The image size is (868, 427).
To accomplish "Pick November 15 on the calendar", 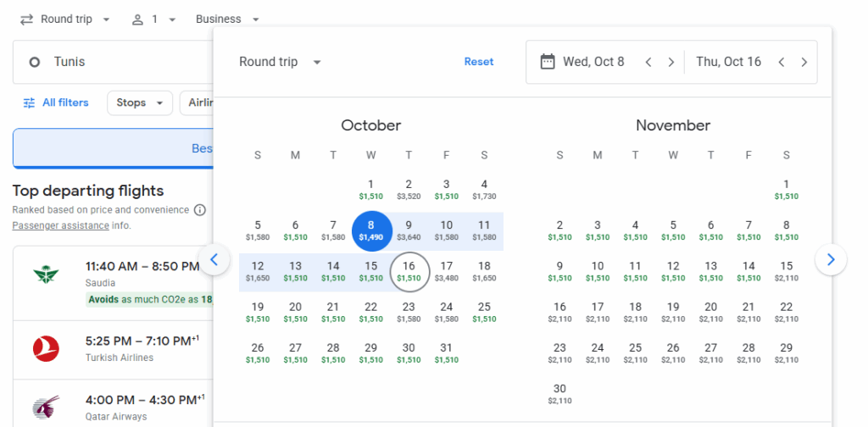I will pyautogui.click(x=787, y=270).
